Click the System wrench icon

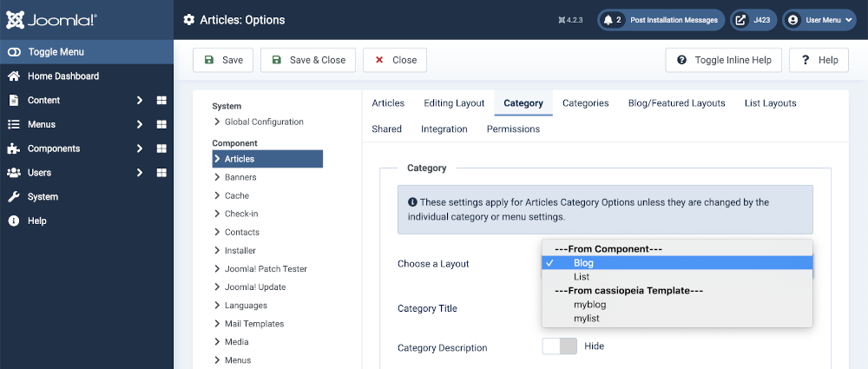pyautogui.click(x=14, y=197)
